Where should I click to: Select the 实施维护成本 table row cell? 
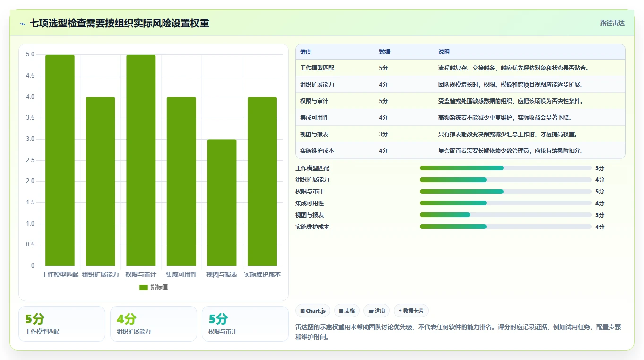pos(317,151)
